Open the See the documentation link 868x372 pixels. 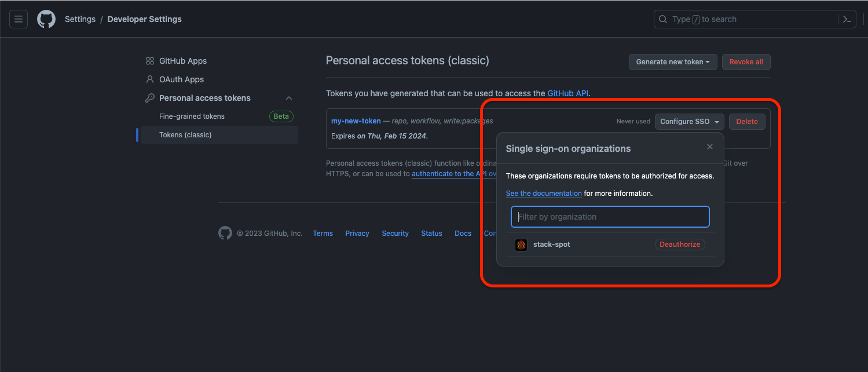[x=543, y=193]
